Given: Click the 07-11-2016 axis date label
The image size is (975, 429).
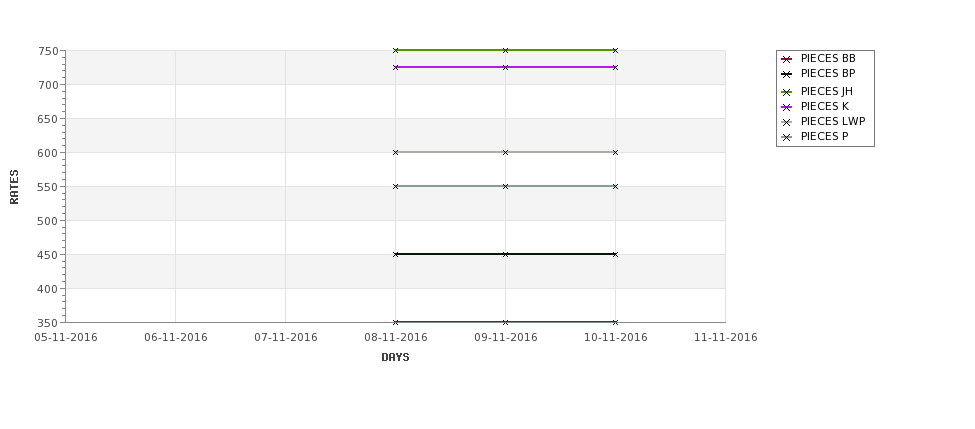Looking at the screenshot, I should [285, 338].
